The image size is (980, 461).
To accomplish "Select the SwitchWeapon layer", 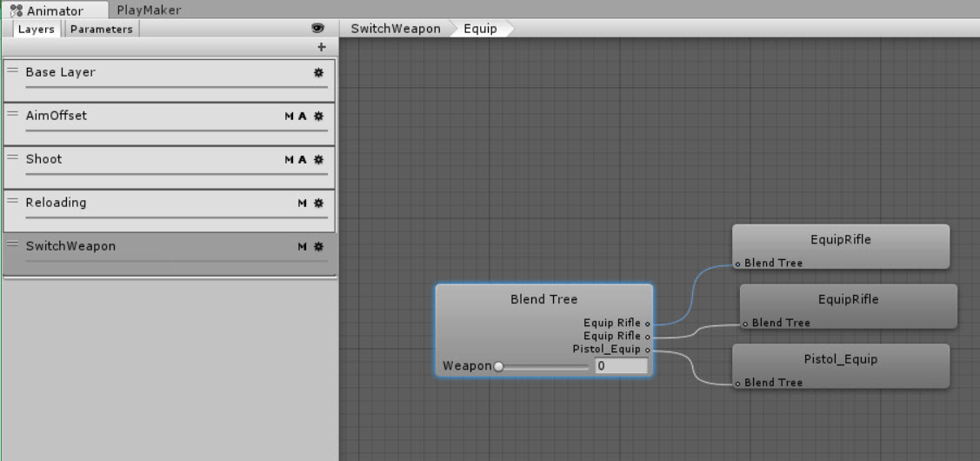I will [170, 255].
